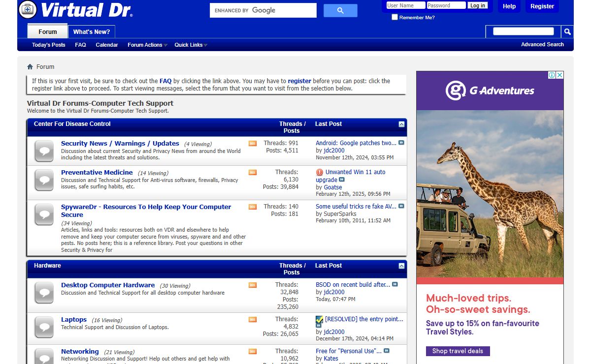Click the ad info icon on G Adventures ad
The image size is (591, 364).
553,75
